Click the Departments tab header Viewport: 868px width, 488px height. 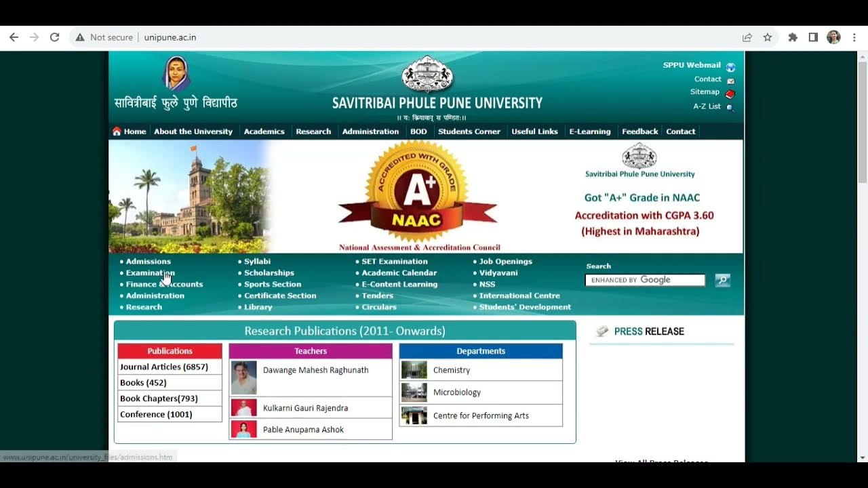pos(481,351)
